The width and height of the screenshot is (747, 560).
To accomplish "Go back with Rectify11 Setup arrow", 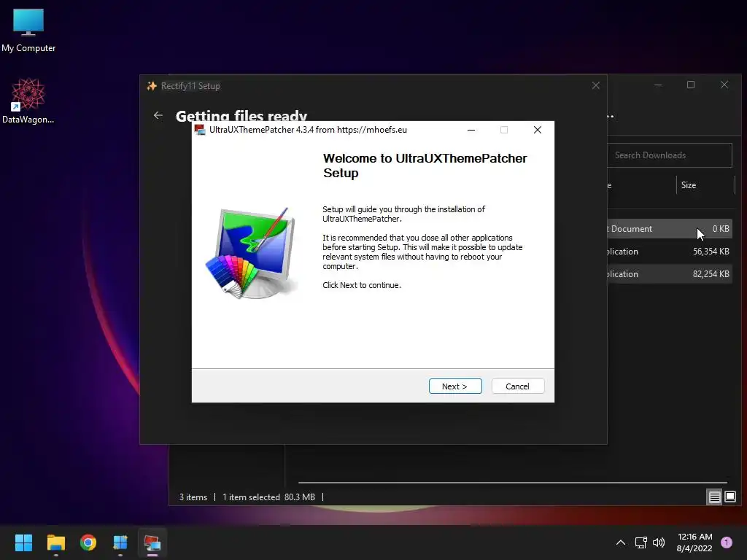I will click(158, 115).
